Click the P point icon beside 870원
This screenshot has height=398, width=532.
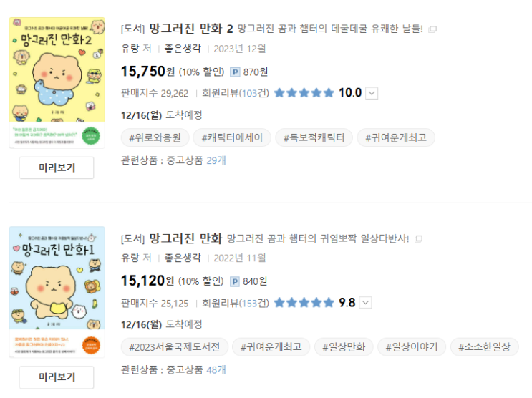235,72
